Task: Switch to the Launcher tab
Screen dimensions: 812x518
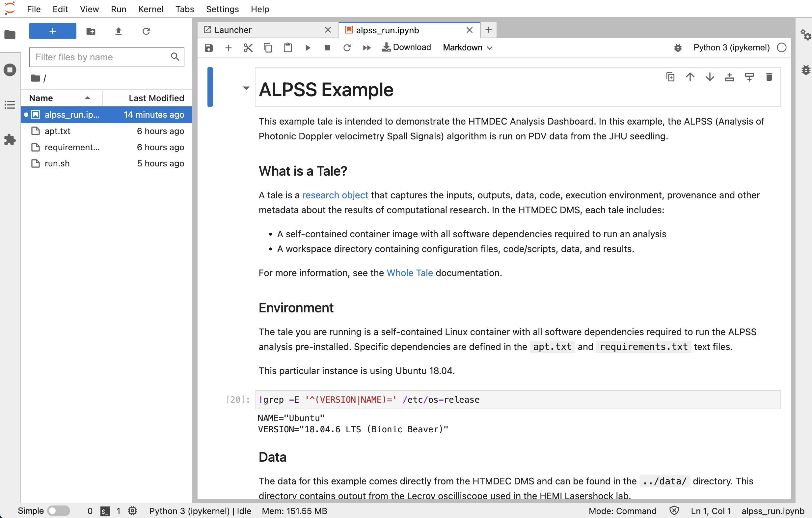Action: 233,30
